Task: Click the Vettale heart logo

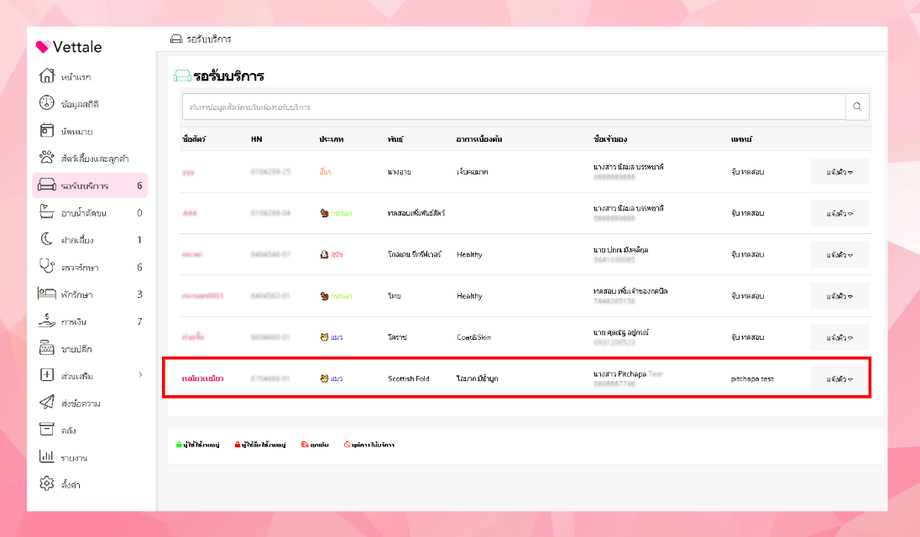Action: (43, 46)
